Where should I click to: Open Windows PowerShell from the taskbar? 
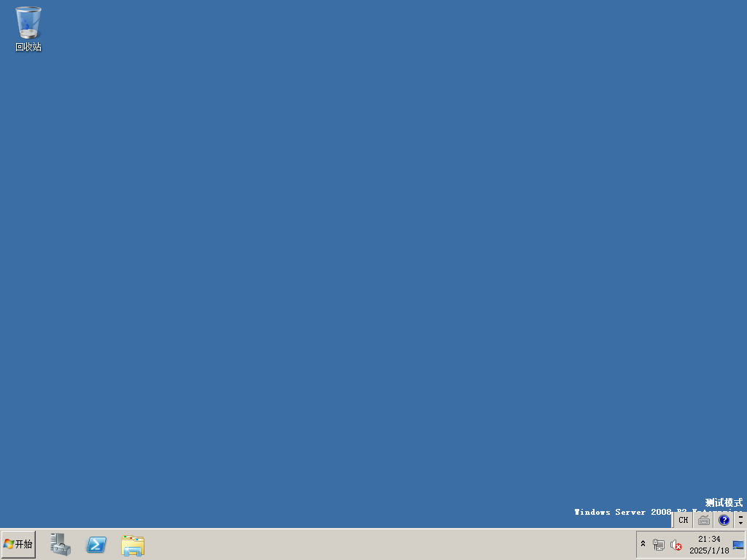[x=96, y=544]
